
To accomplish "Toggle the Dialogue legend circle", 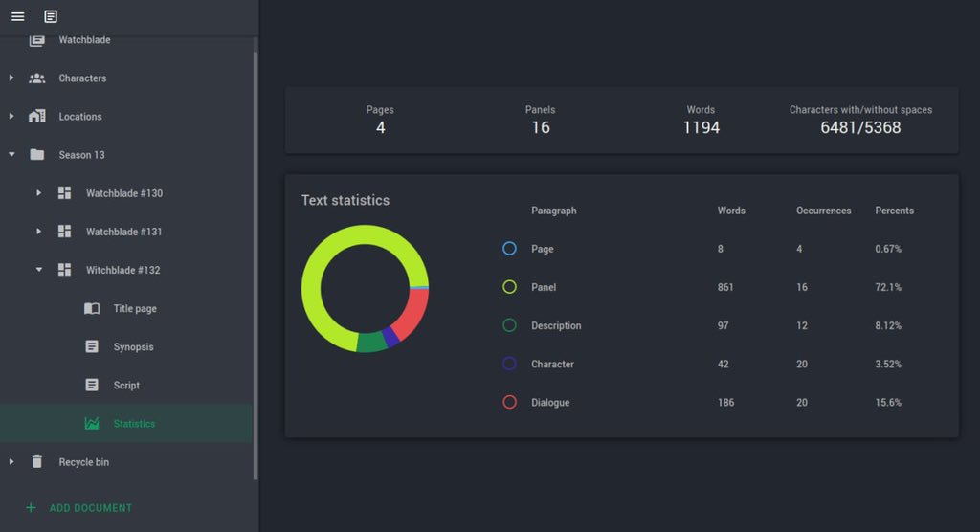I will 509,403.
